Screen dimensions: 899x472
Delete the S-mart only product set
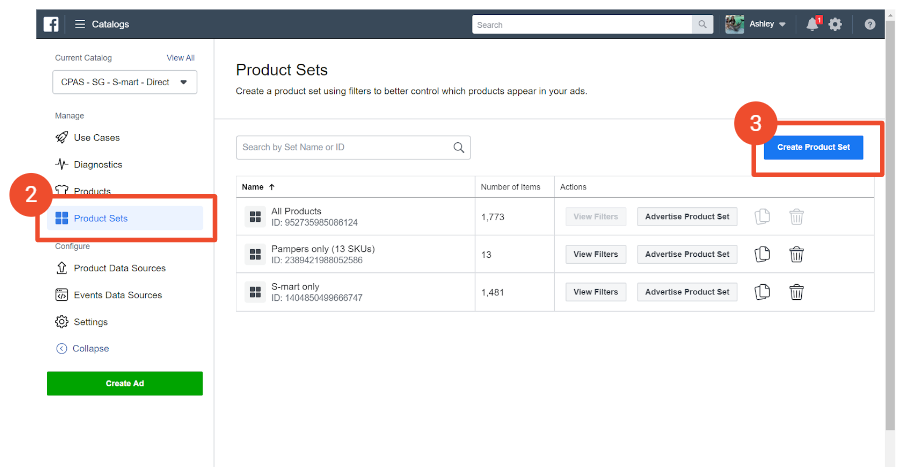point(796,292)
